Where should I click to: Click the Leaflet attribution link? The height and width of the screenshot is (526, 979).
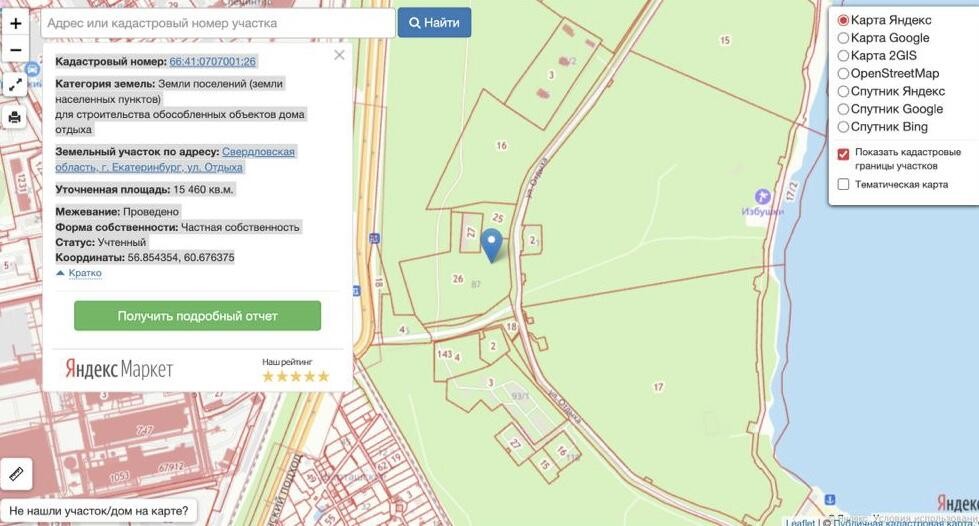point(800,522)
